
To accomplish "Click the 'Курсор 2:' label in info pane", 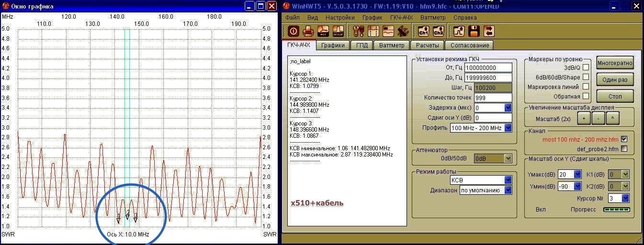I will (301, 98).
